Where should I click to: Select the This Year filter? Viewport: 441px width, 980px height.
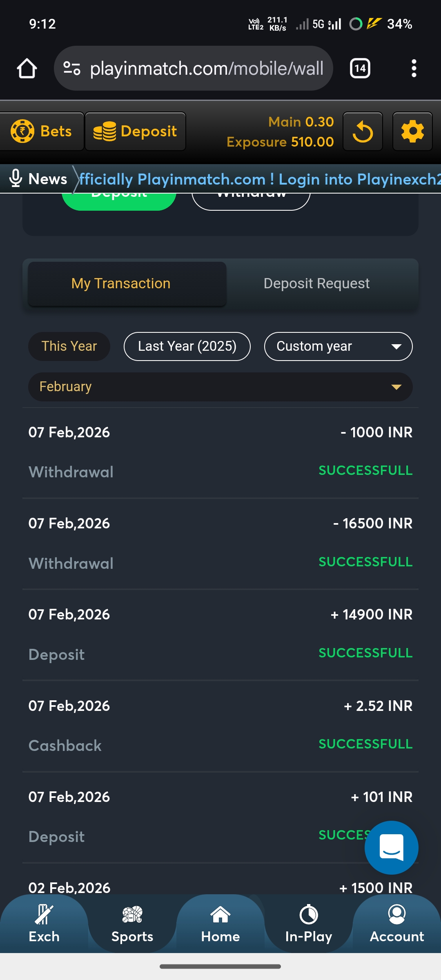(69, 346)
